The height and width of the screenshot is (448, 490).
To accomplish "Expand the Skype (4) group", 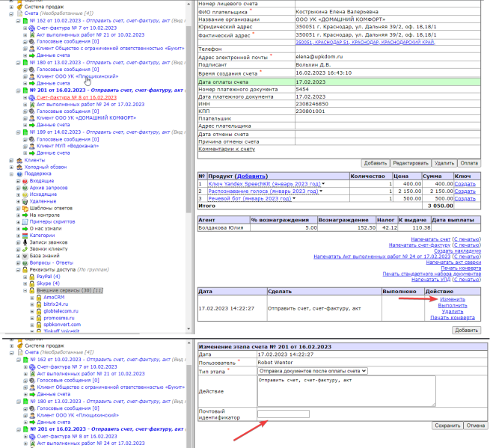I will 25,283.
